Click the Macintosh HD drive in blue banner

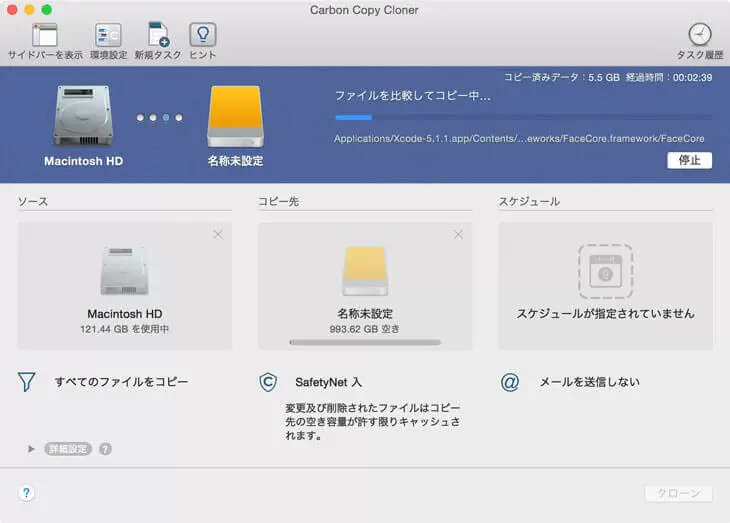tap(84, 116)
